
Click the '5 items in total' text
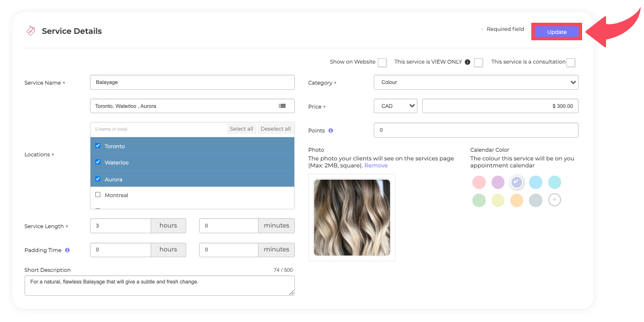tap(111, 129)
